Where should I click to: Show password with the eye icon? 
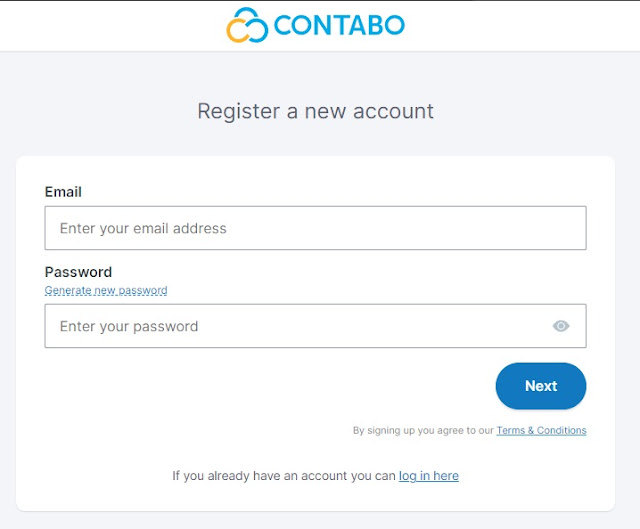561,326
